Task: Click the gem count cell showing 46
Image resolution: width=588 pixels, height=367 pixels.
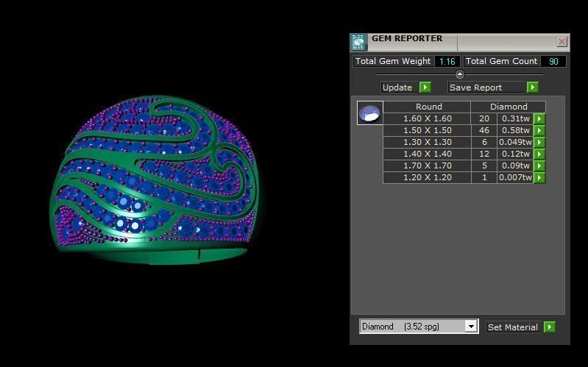Action: (484, 130)
